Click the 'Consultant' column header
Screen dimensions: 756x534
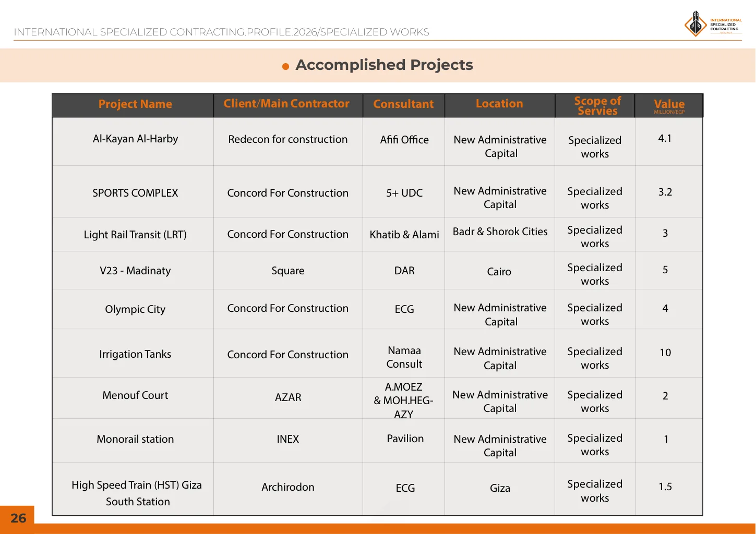[403, 104]
